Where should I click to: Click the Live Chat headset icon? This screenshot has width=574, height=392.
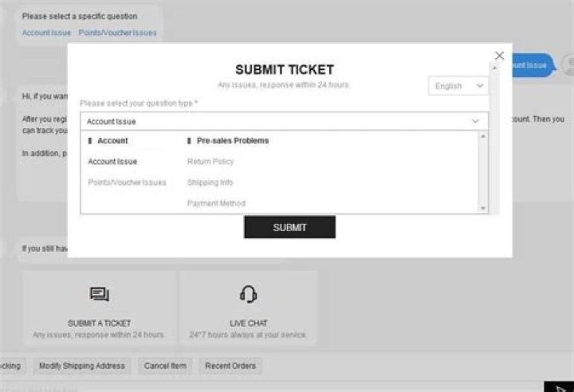[248, 294]
